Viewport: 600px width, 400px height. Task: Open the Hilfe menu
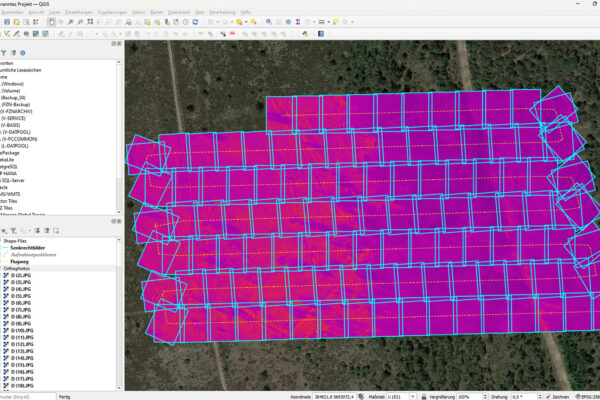click(246, 12)
